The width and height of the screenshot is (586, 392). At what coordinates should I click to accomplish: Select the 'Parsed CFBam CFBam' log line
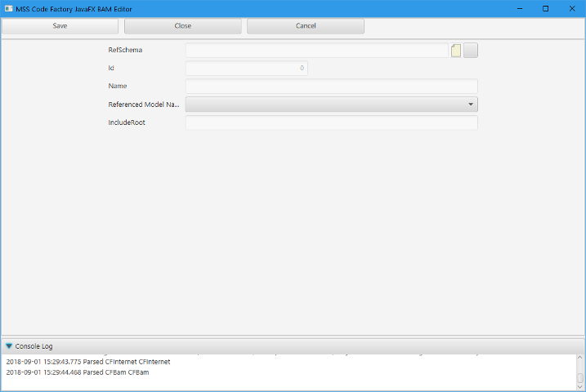78,372
